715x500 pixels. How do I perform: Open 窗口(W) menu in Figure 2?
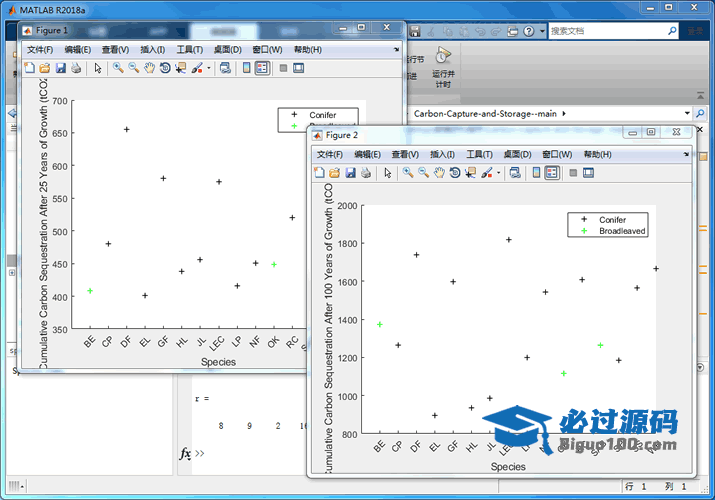pyautogui.click(x=557, y=155)
